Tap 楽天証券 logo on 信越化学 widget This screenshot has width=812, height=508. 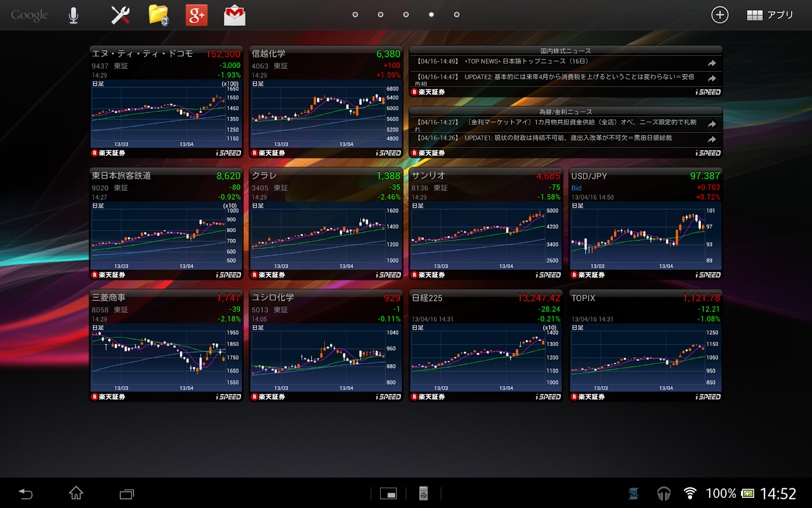tap(268, 153)
